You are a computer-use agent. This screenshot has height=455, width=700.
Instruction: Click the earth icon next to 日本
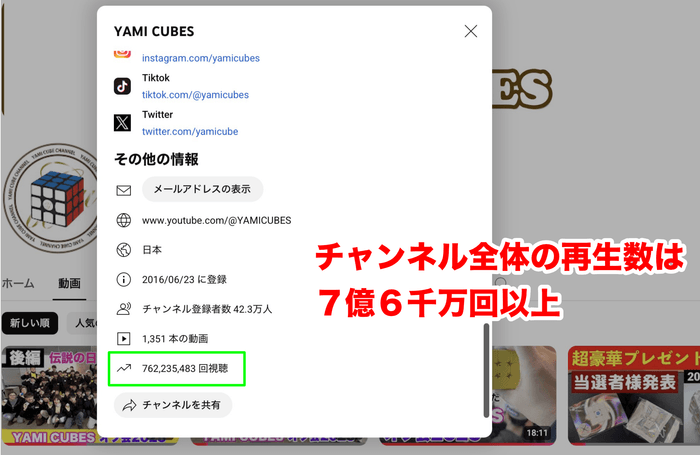124,249
